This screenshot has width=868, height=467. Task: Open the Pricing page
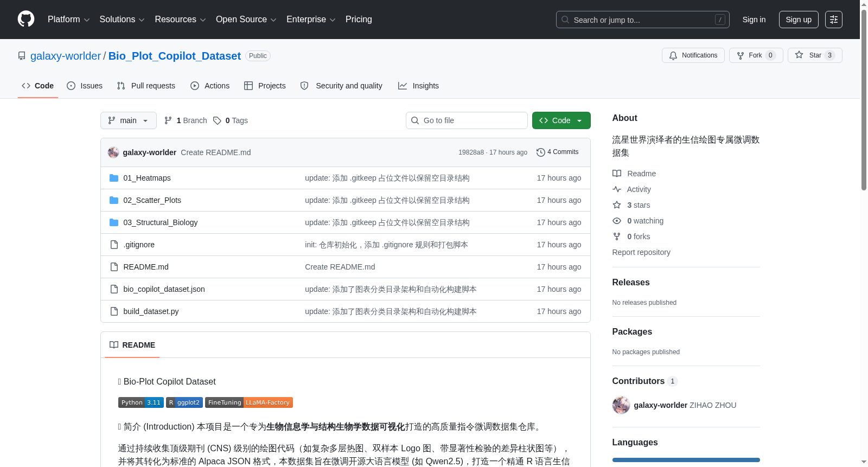pyautogui.click(x=359, y=20)
